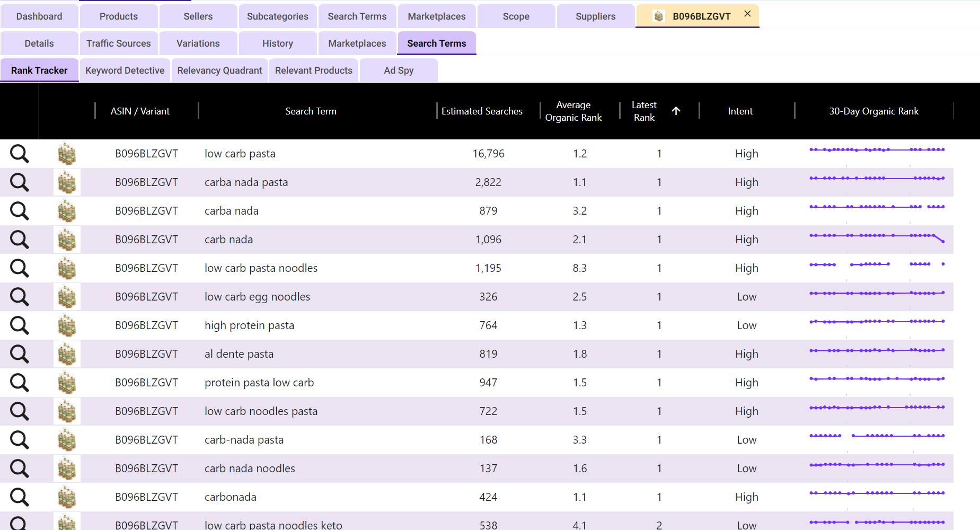Select the Scope tab
The image size is (980, 530).
pyautogui.click(x=516, y=16)
